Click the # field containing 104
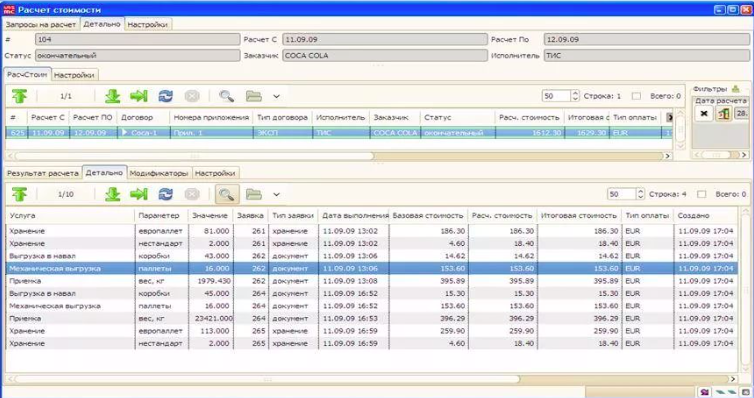This screenshot has height=398, width=754. (138, 39)
